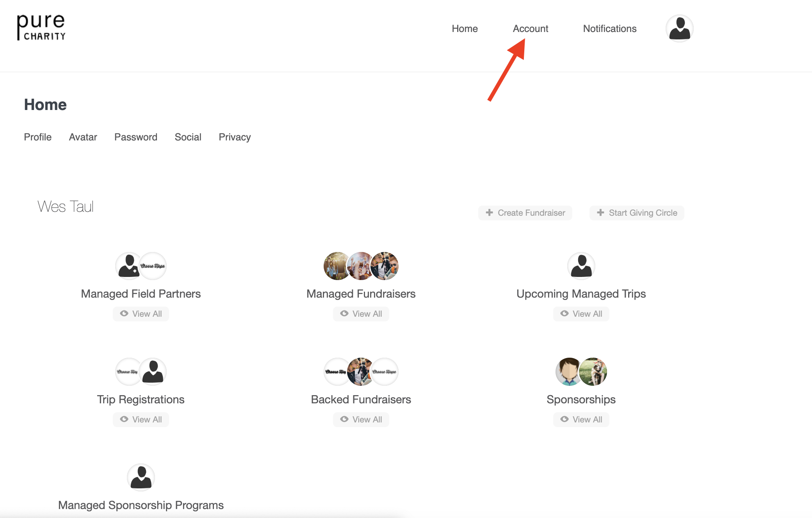Click the Managed Sponsorship Programs avatar icon
This screenshot has height=518, width=812.
(x=141, y=477)
